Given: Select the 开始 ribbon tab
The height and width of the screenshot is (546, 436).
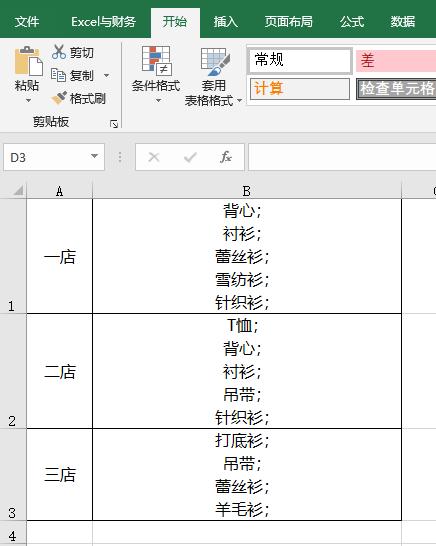Looking at the screenshot, I should click(175, 22).
